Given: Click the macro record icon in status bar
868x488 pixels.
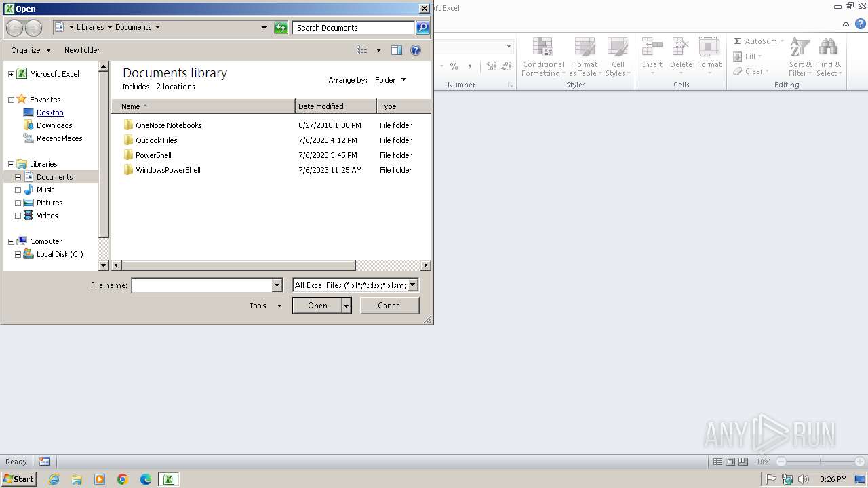Looking at the screenshot, I should (x=44, y=462).
